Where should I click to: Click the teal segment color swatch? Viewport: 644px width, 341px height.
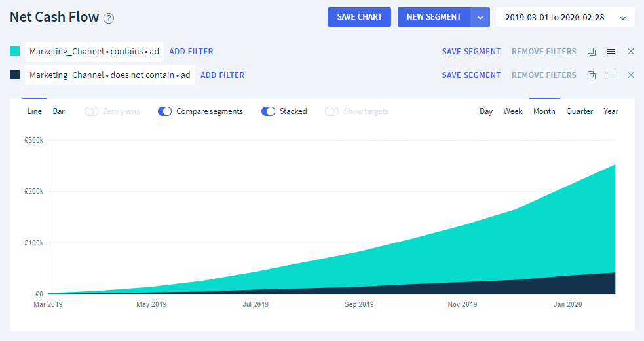15,51
